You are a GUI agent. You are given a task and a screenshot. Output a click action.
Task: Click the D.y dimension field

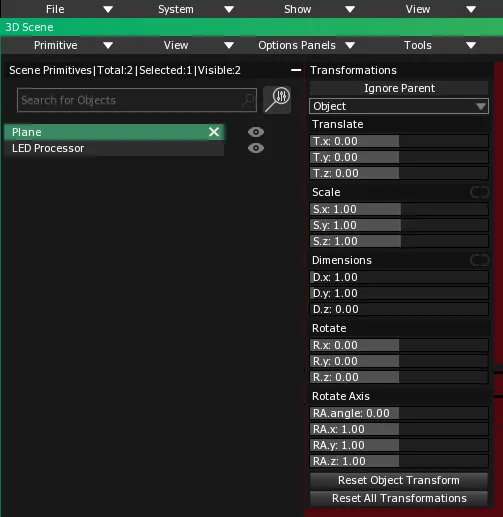(x=399, y=293)
